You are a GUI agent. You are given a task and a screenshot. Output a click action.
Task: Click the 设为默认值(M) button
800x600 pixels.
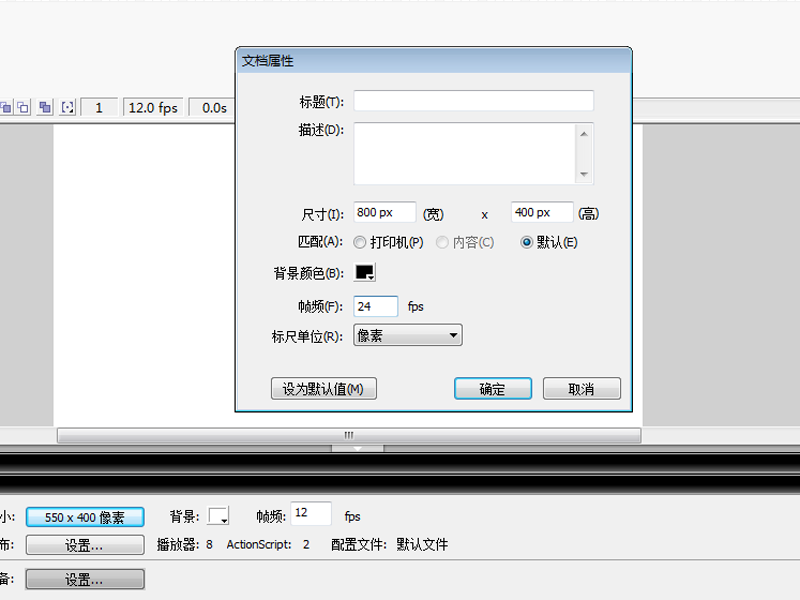(323, 389)
